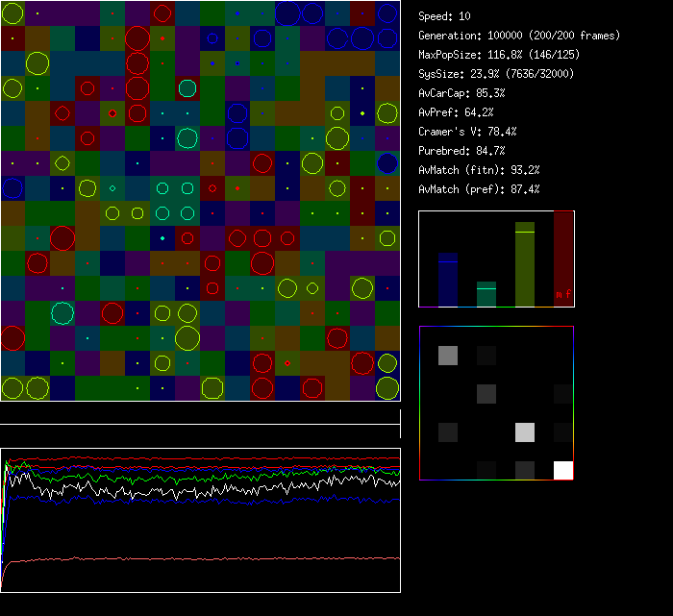Viewport: 673px width, 616px height.
Task: Click the medium gray square in heatmap's upper-left
Action: pos(448,356)
